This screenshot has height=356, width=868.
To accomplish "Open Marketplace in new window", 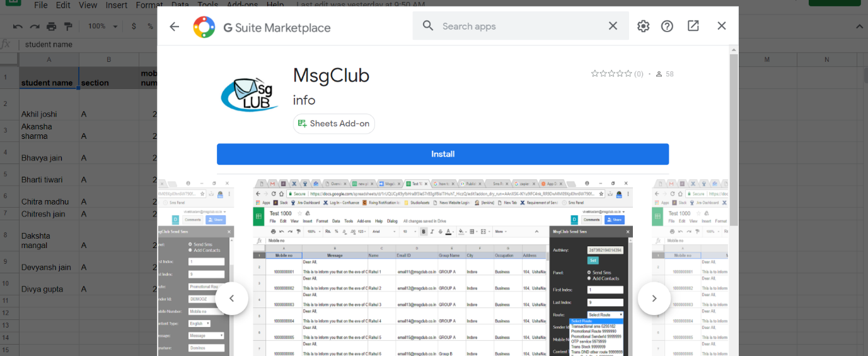I will pyautogui.click(x=693, y=26).
